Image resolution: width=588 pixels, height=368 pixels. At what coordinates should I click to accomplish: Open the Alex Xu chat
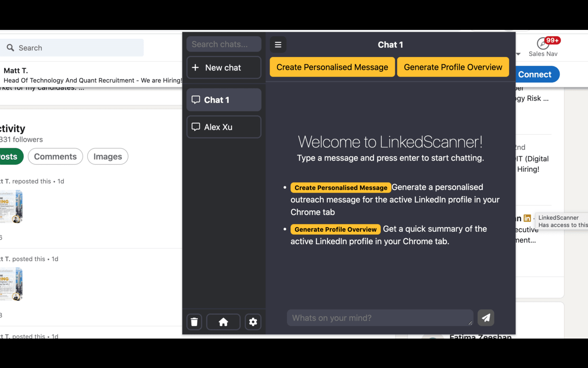[x=224, y=127]
